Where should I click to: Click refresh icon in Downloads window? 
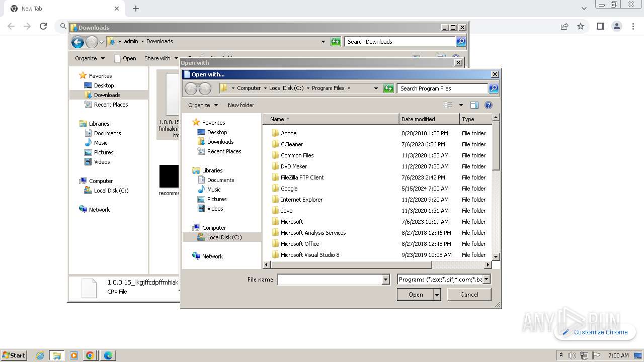pyautogui.click(x=336, y=42)
